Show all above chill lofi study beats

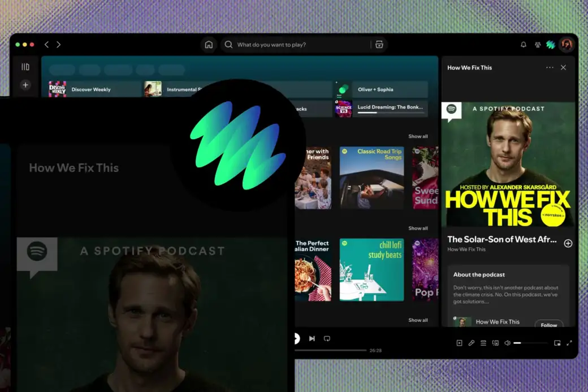click(x=418, y=228)
